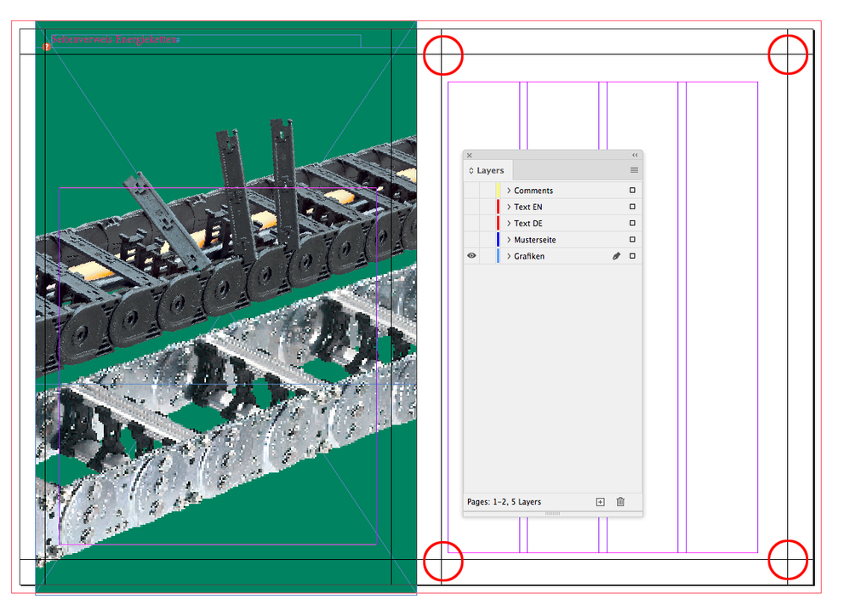Click the selection square of the Text DE layer

(633, 223)
